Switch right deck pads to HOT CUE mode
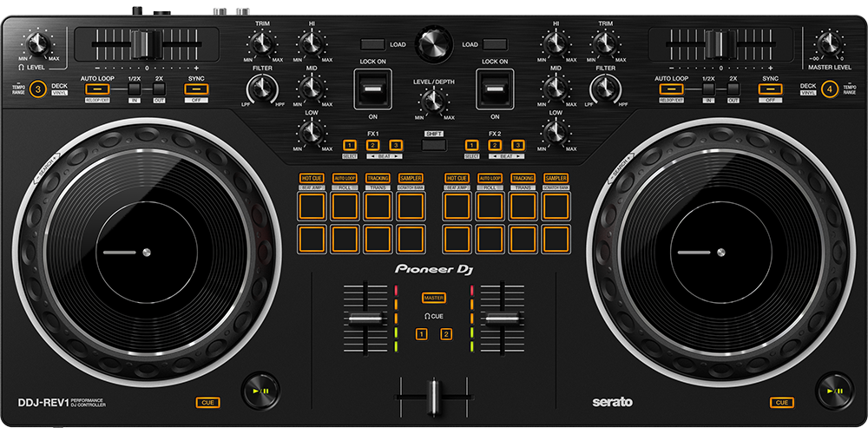This screenshot has width=868, height=434. [x=457, y=178]
